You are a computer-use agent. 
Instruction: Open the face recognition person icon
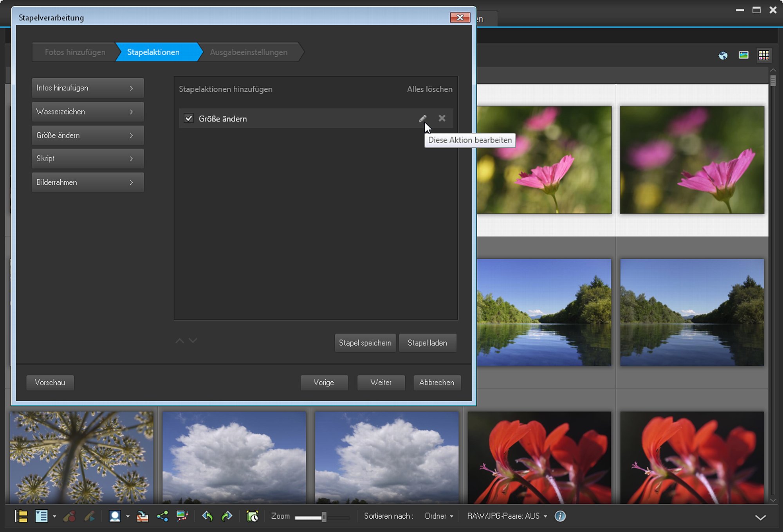point(115,516)
